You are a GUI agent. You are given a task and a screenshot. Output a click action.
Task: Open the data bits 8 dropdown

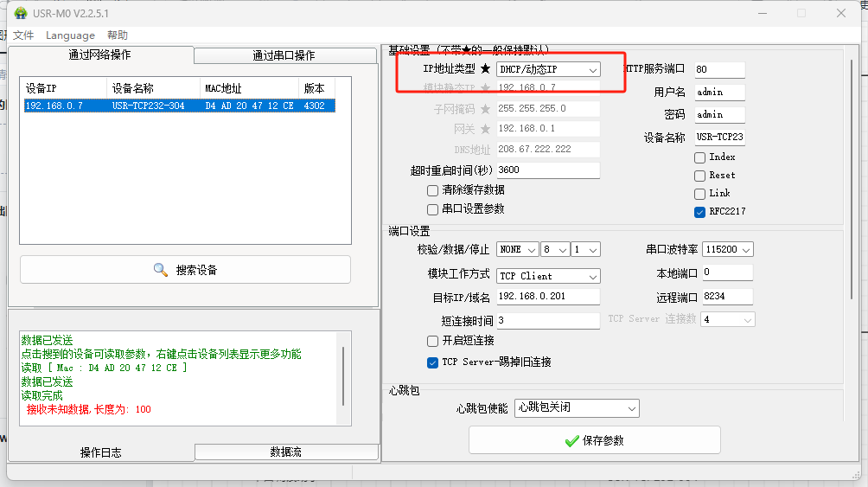click(x=555, y=250)
